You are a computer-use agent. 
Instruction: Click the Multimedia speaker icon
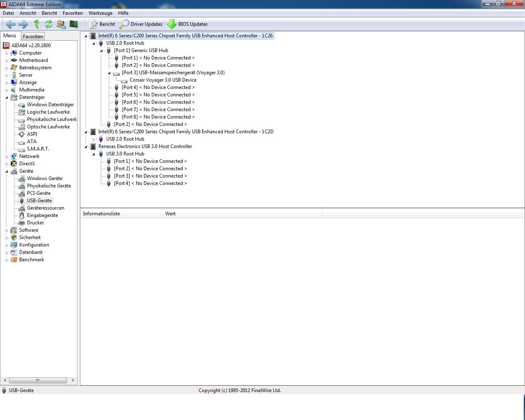pyautogui.click(x=14, y=90)
